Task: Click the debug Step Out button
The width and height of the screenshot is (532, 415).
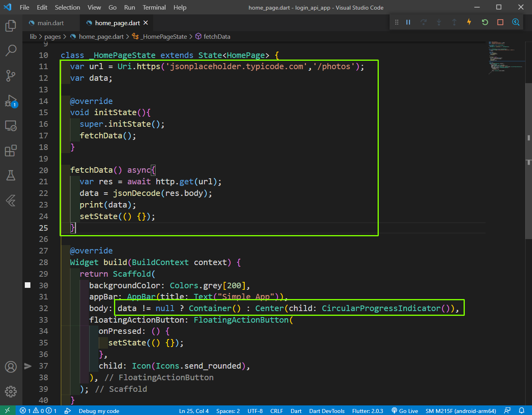Action: pos(454,22)
